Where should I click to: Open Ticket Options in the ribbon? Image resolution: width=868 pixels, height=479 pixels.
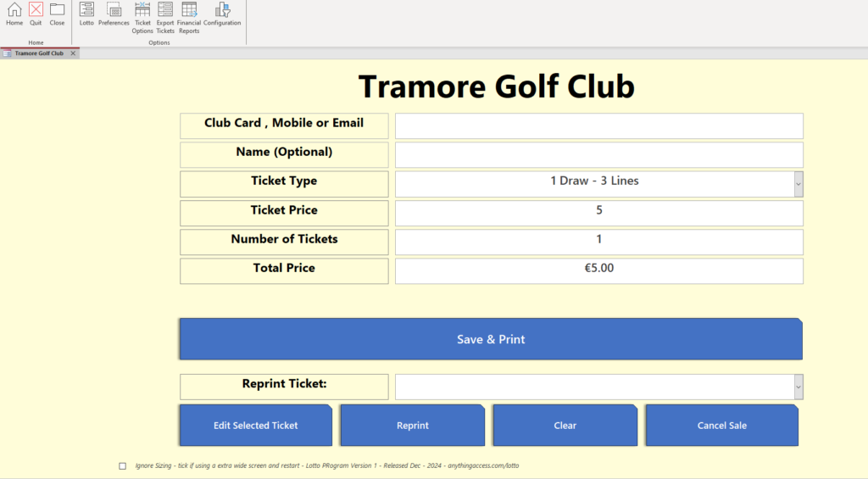pyautogui.click(x=142, y=18)
